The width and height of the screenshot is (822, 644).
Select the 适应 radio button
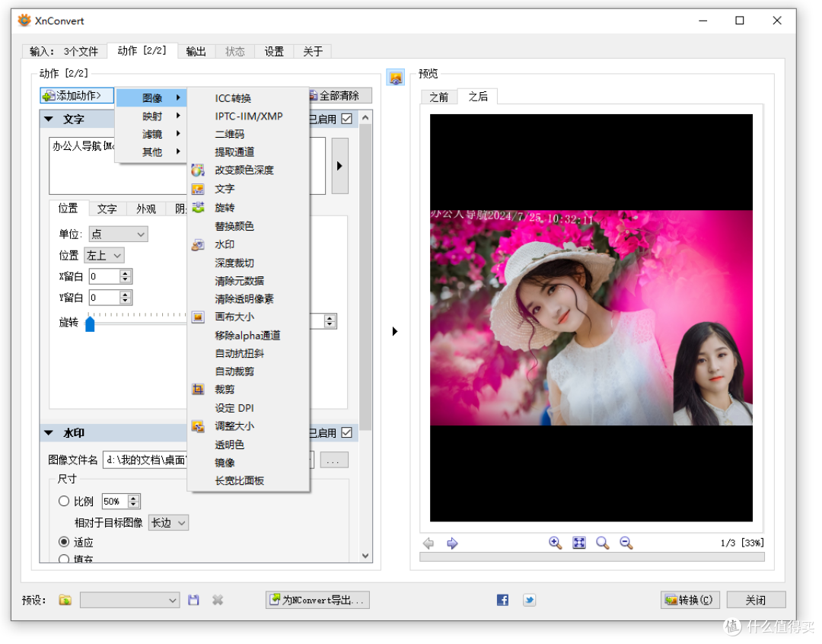tap(64, 542)
